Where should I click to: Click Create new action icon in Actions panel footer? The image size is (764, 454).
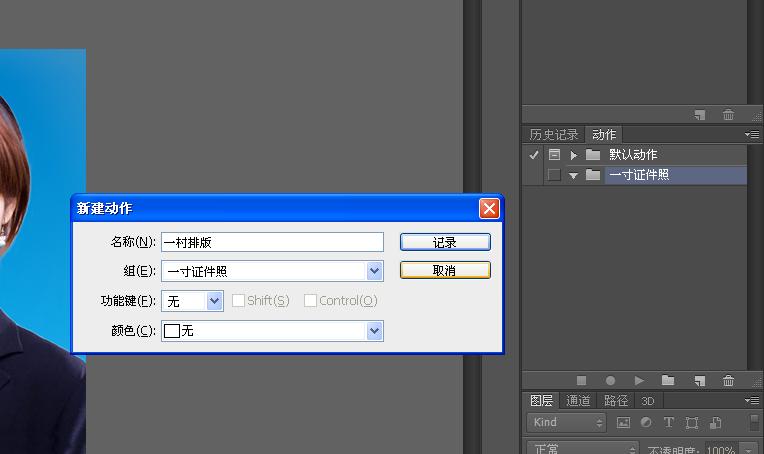tap(700, 380)
